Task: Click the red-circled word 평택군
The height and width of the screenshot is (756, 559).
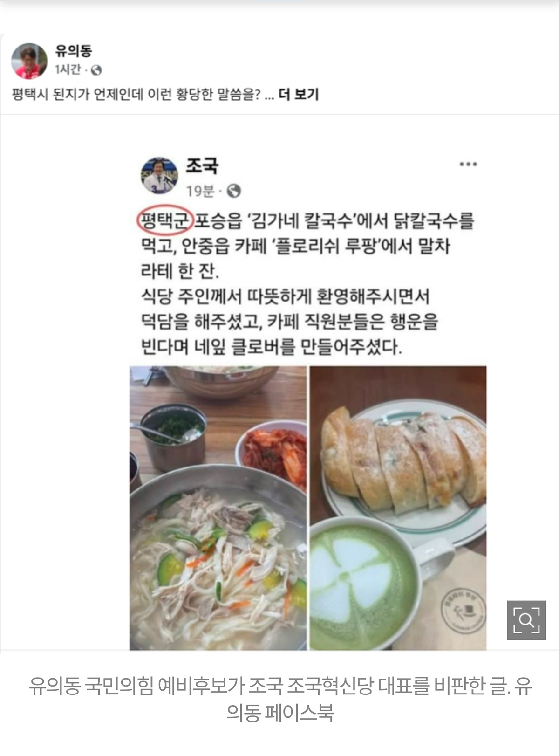Action: click(x=164, y=220)
